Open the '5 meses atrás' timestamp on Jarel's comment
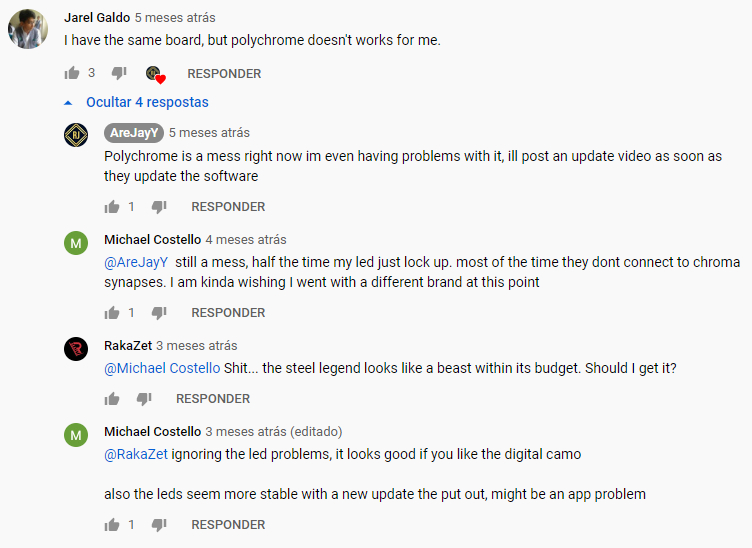Screen dimensions: 752x548 pos(175,18)
